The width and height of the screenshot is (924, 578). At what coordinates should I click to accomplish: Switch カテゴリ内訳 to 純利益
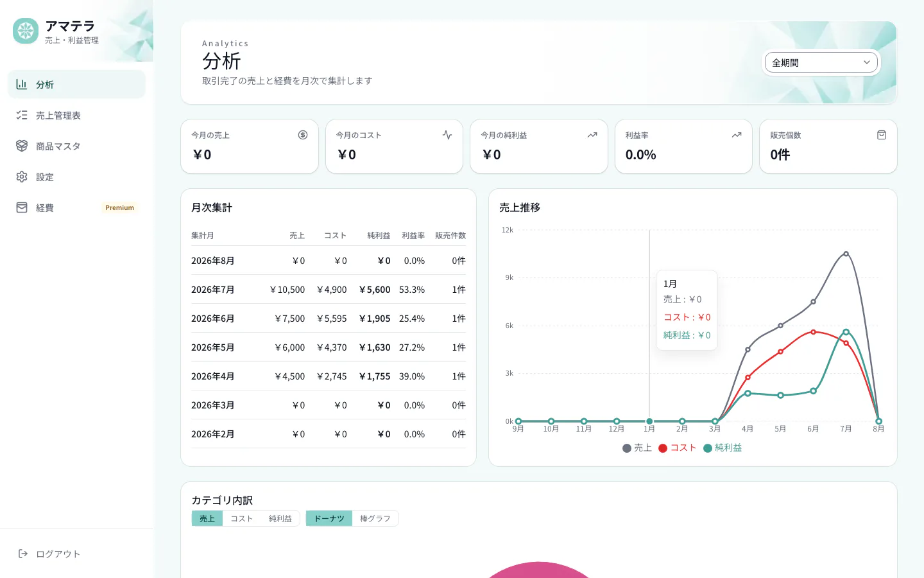[280, 518]
